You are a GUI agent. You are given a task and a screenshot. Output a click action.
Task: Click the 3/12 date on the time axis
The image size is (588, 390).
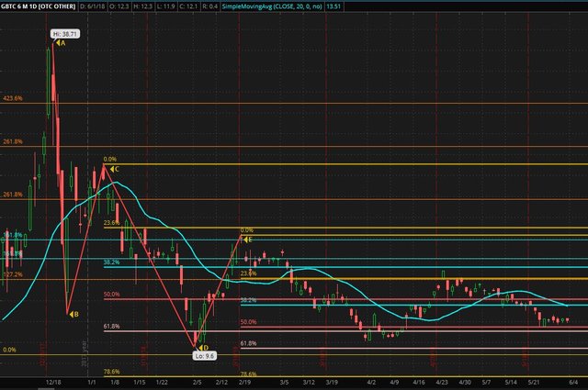309,383
